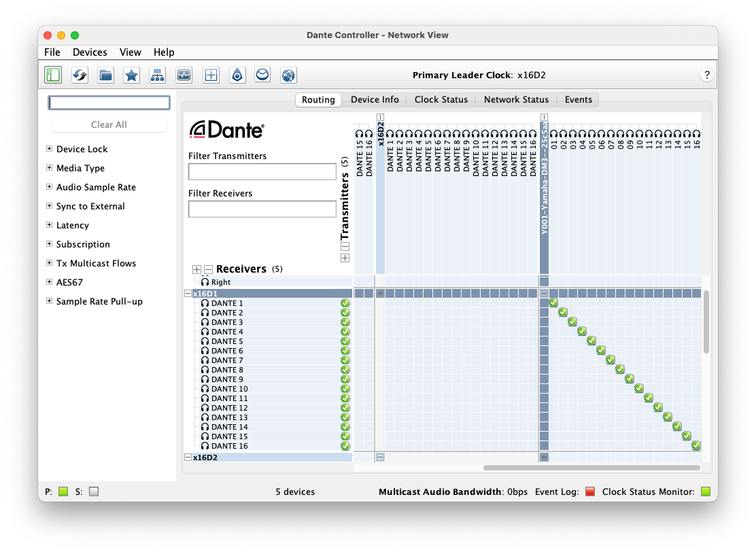Collapse the x16D1 receiver group
Screen dimensions: 756x552
click(x=188, y=293)
